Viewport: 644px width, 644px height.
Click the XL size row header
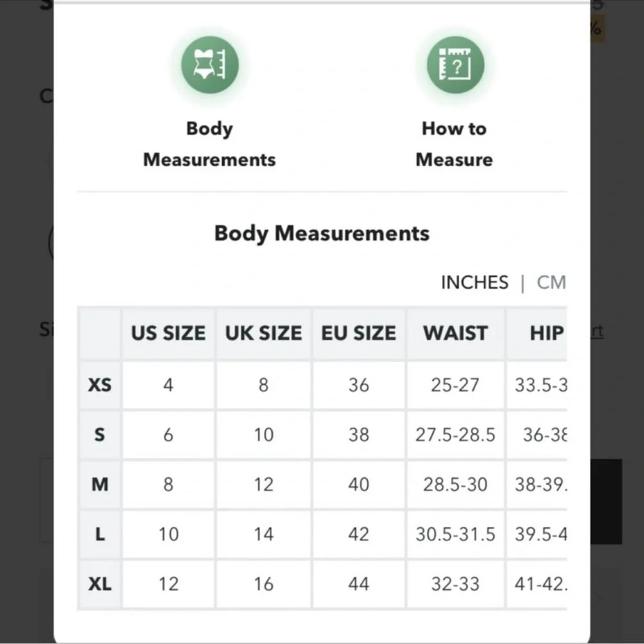(x=100, y=583)
